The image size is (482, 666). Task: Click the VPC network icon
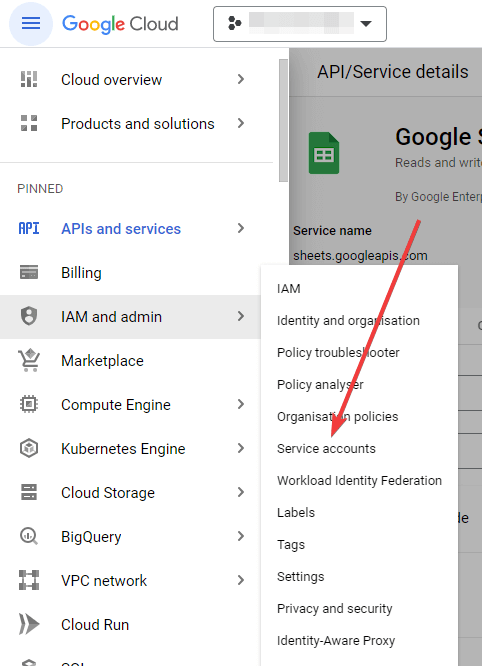pyautogui.click(x=29, y=580)
